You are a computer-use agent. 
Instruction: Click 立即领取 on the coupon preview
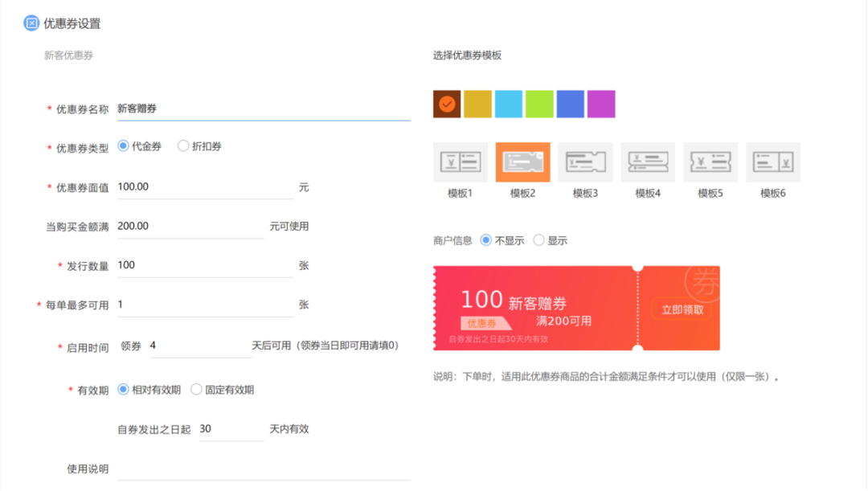coord(682,309)
